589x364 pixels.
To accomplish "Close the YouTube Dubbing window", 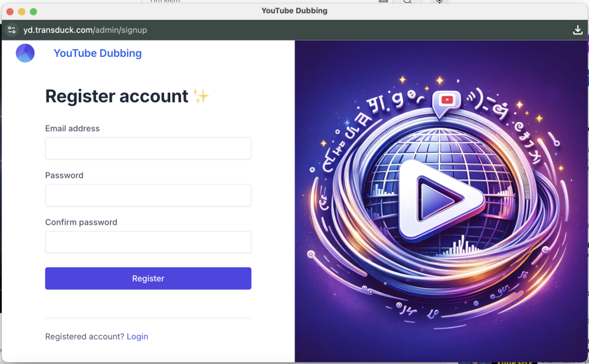I will [10, 12].
